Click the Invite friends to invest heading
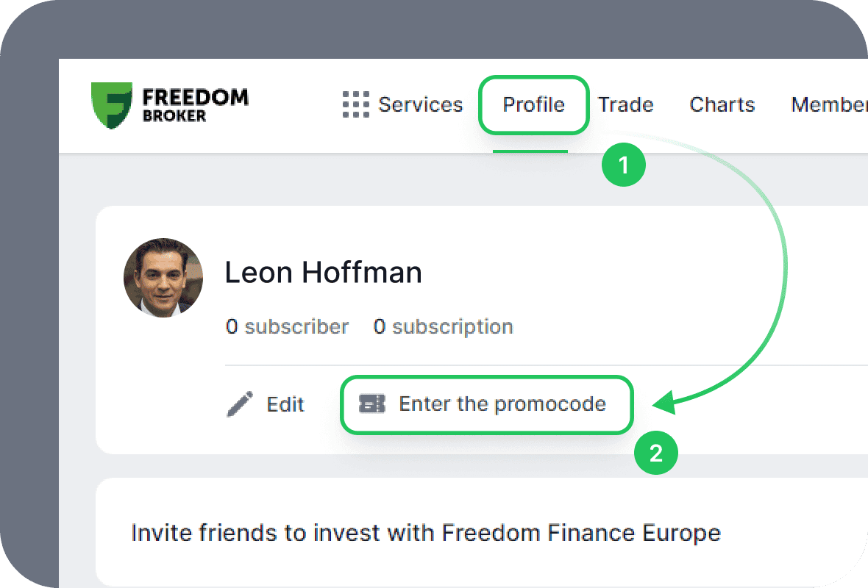 (x=425, y=532)
